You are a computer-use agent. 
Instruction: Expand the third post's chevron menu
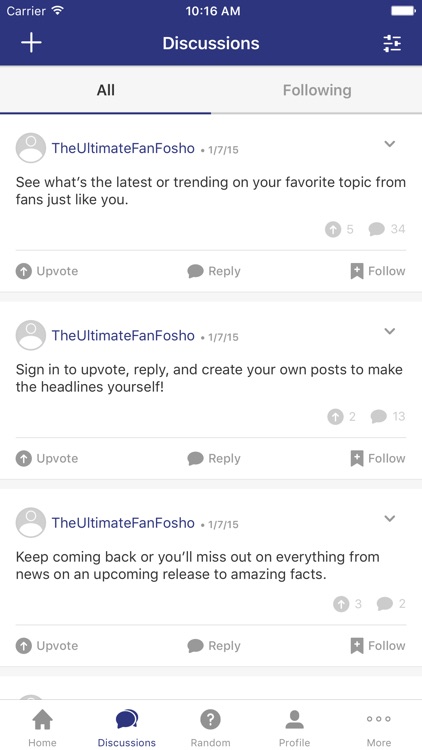pos(390,518)
